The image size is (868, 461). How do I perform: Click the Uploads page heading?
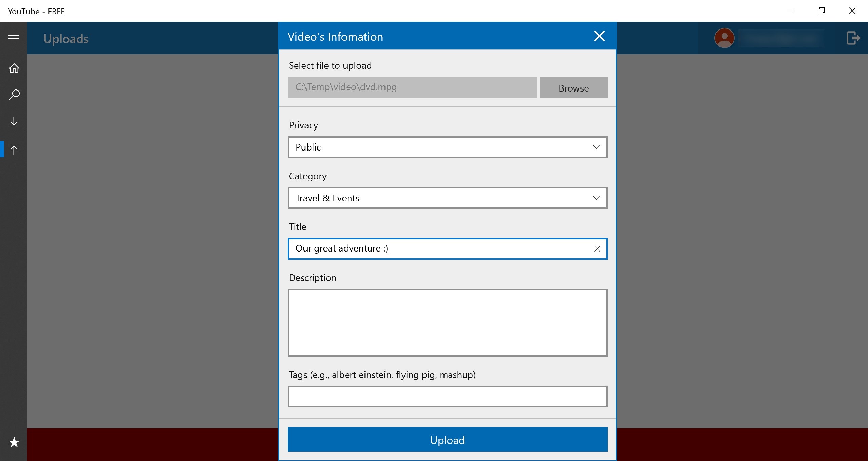[x=66, y=39]
